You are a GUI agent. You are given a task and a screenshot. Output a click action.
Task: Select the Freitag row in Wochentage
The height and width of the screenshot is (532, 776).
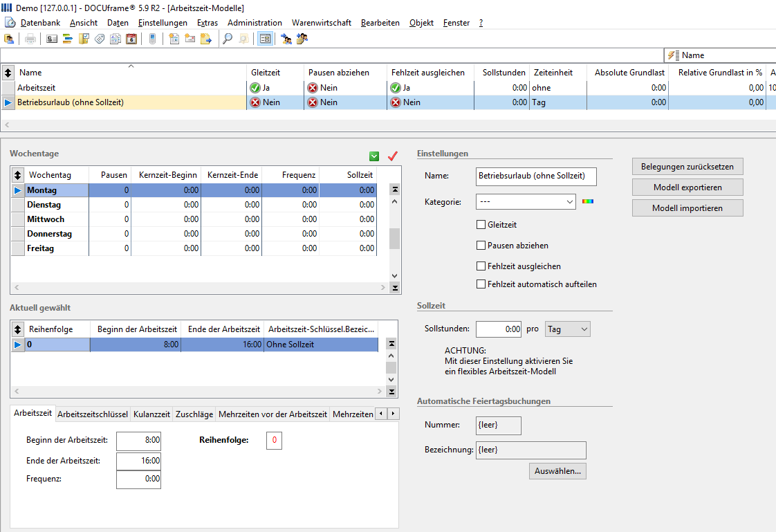(194, 248)
